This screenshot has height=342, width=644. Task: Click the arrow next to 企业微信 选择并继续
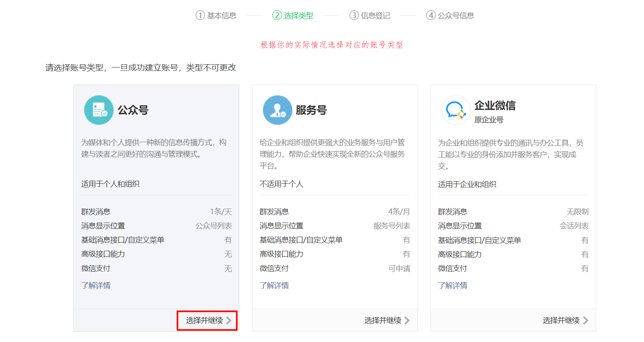[x=586, y=320]
